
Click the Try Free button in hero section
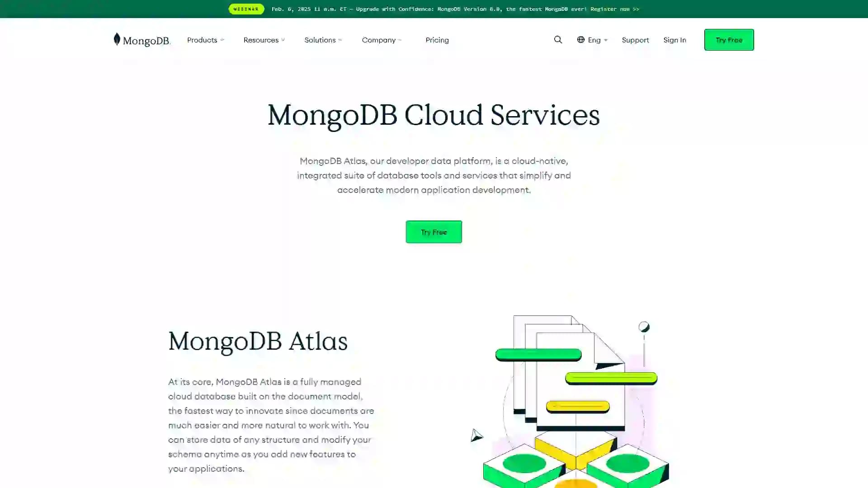(x=434, y=232)
